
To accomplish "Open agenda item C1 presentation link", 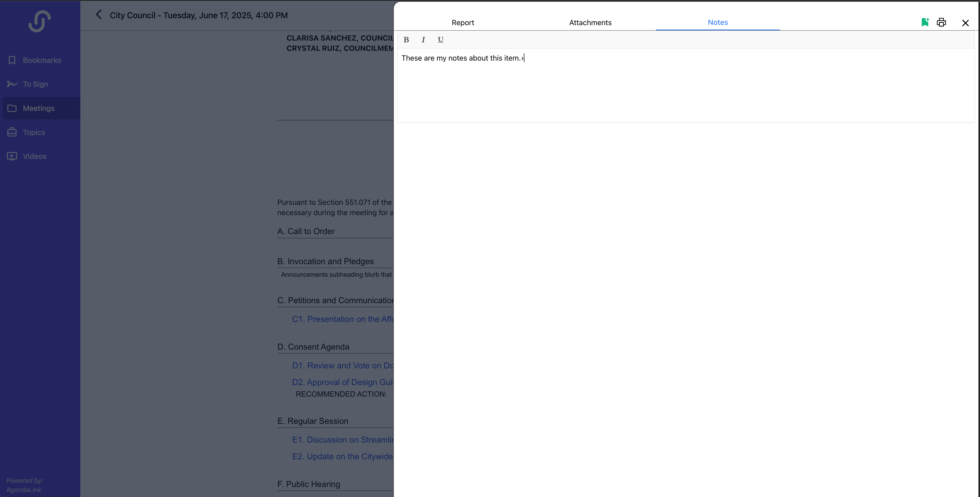I will click(342, 319).
